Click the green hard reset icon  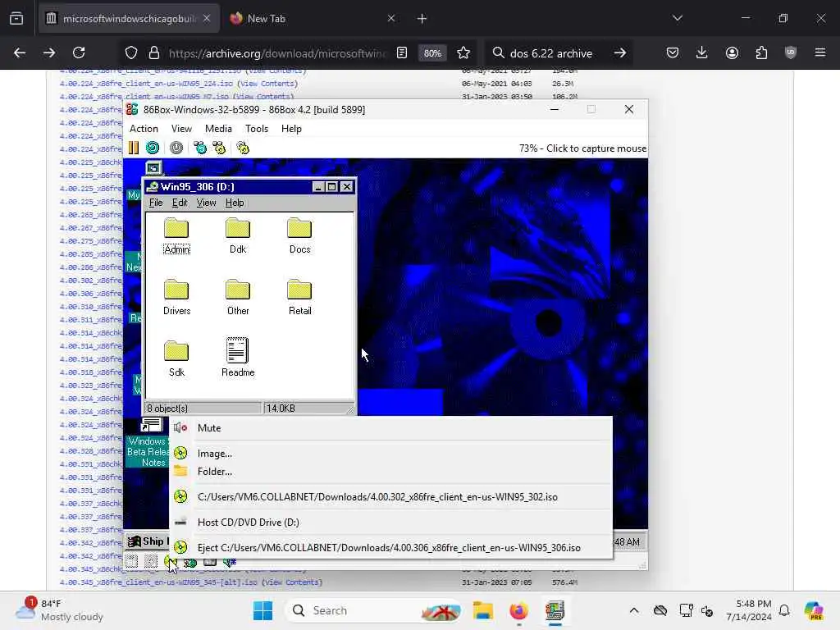click(153, 148)
